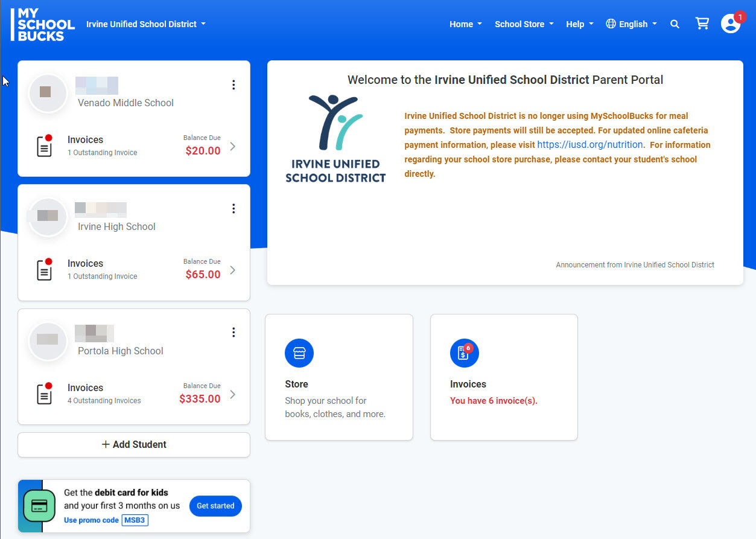Image resolution: width=756 pixels, height=539 pixels.
Task: Open the iusd.org/nutrition link
Action: click(590, 145)
